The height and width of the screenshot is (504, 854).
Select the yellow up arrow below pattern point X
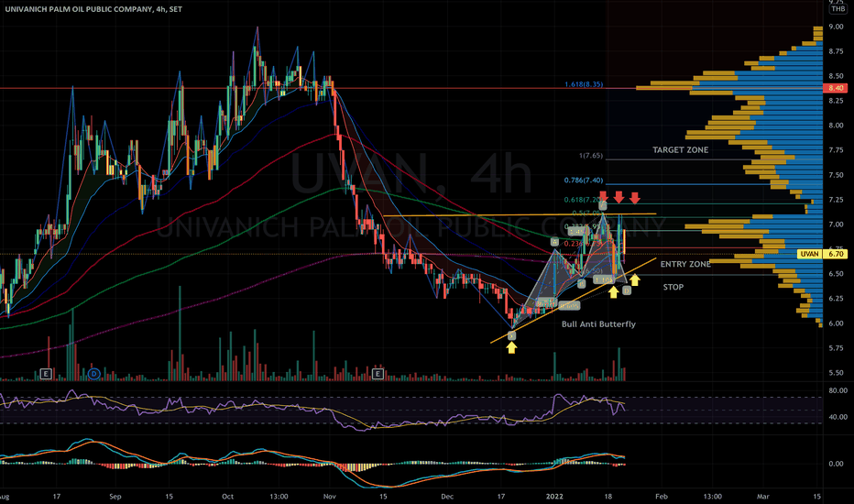pyautogui.click(x=511, y=347)
